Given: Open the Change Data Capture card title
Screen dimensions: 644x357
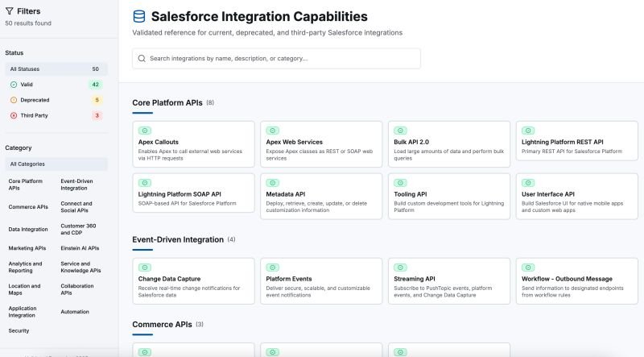Looking at the screenshot, I should [169, 279].
